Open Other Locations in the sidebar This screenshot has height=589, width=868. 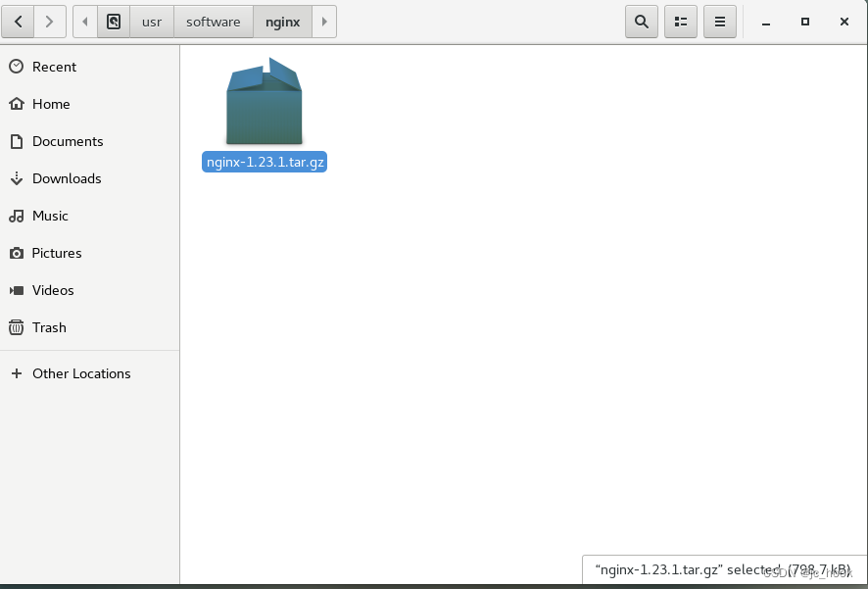pos(90,373)
